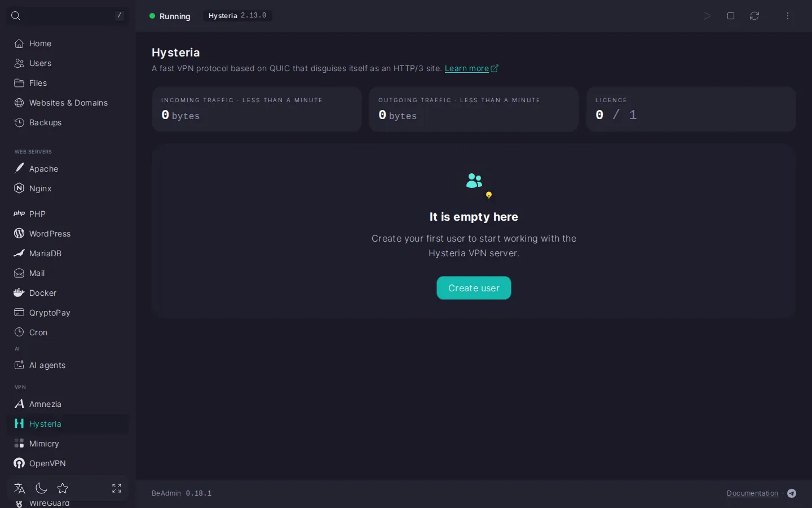The image size is (812, 508).
Task: Open Mail section
Action: click(x=67, y=273)
